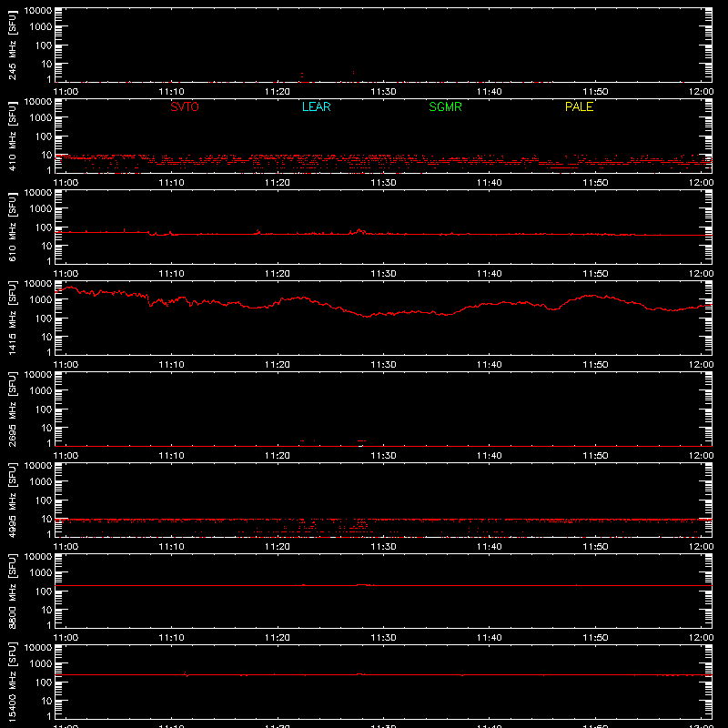Click 11:20 time label of 610 MHz plot
728x728 pixels.
point(278,274)
